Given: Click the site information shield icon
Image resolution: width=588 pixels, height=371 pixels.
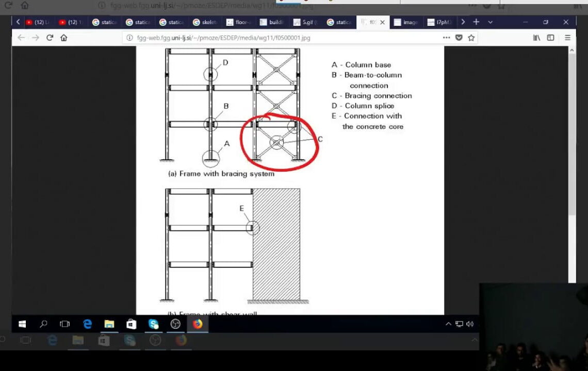Looking at the screenshot, I should (x=459, y=38).
